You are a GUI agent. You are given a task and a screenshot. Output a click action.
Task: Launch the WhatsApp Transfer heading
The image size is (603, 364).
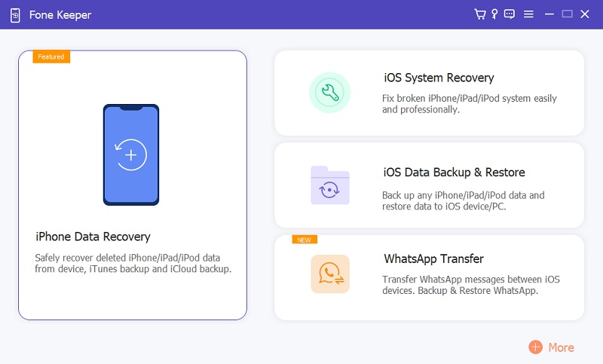[x=433, y=258]
